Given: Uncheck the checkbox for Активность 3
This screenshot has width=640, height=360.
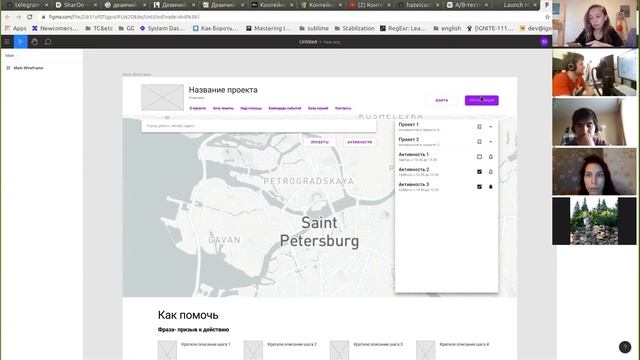Looking at the screenshot, I should tap(479, 187).
